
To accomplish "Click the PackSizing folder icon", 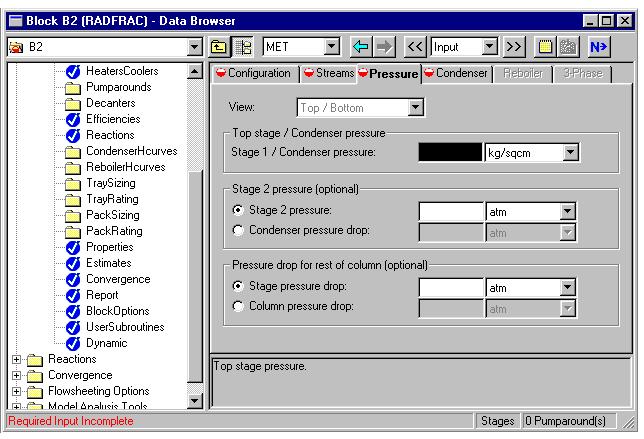I will (x=73, y=216).
